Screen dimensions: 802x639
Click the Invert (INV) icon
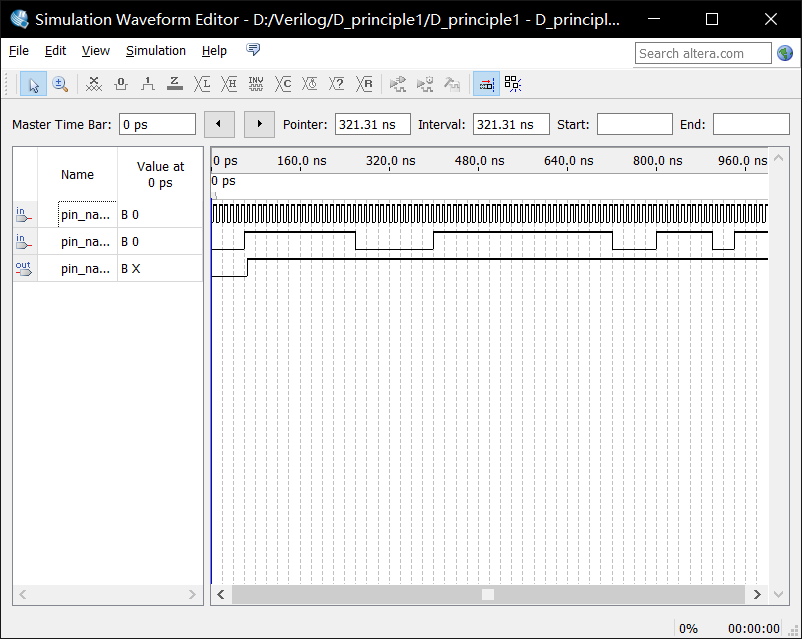click(256, 84)
